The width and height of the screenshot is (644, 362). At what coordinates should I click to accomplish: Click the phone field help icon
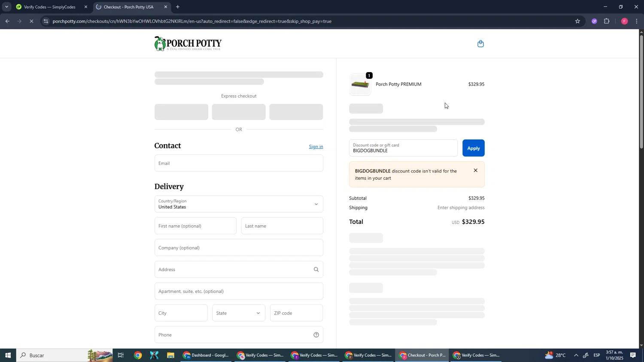click(316, 335)
